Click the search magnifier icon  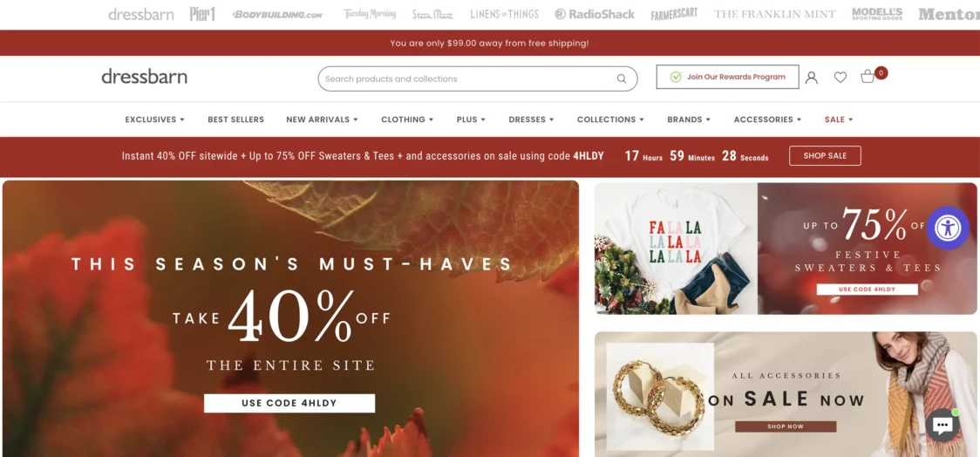tap(622, 78)
